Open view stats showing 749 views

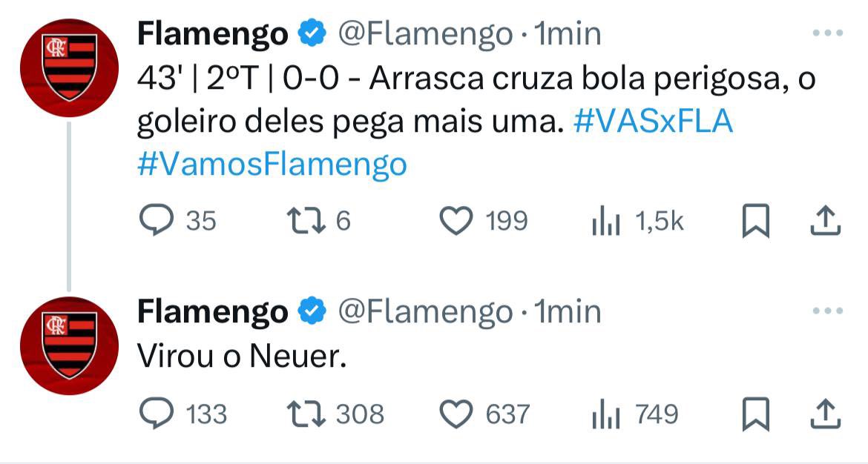(x=605, y=414)
